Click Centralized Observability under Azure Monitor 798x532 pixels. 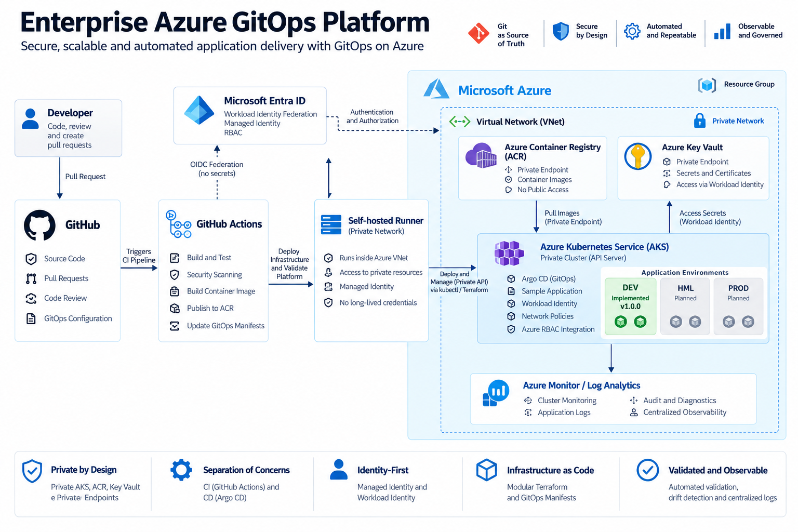pyautogui.click(x=678, y=413)
